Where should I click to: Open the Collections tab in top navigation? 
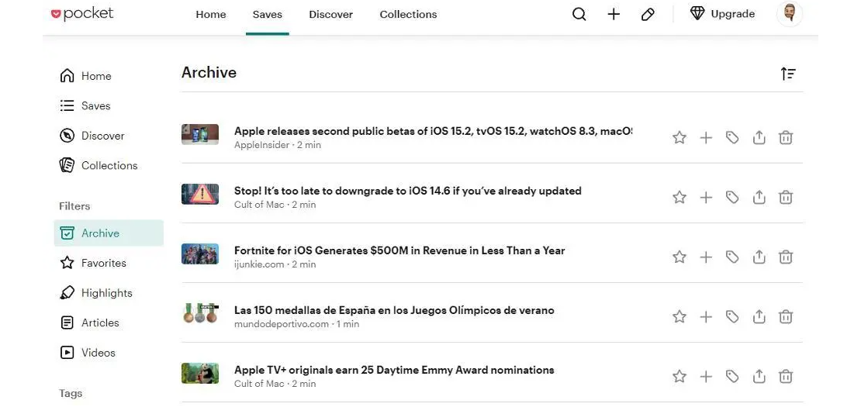(x=408, y=14)
